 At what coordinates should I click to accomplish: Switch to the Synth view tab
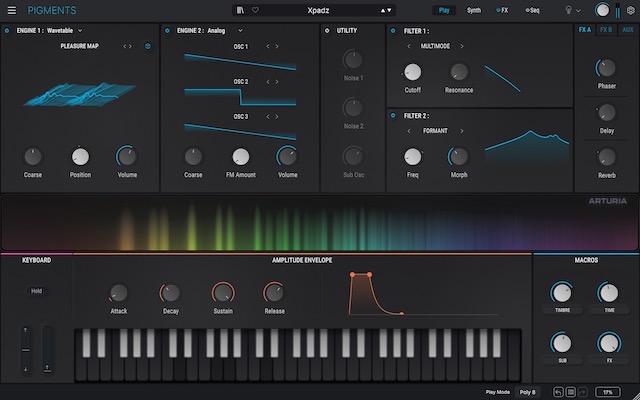tap(474, 10)
